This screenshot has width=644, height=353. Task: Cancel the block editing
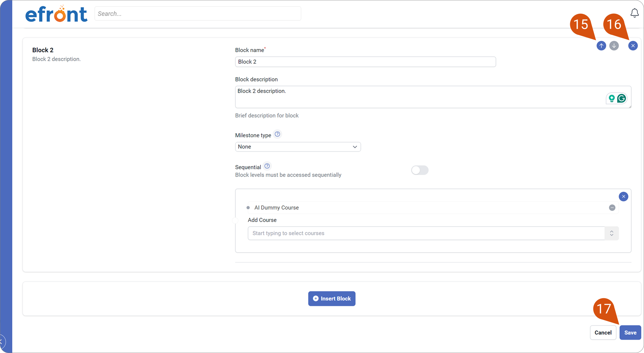tap(603, 333)
